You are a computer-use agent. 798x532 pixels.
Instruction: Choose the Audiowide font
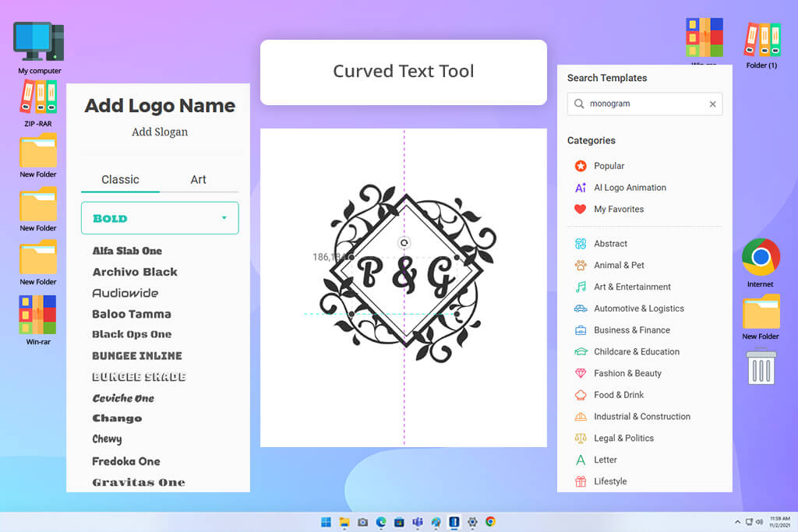pos(125,293)
